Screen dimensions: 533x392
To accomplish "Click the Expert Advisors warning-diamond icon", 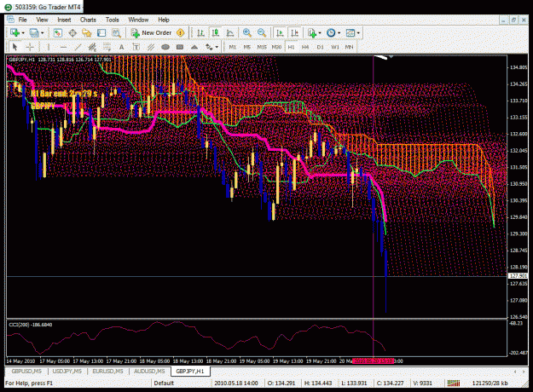I will coord(181,33).
